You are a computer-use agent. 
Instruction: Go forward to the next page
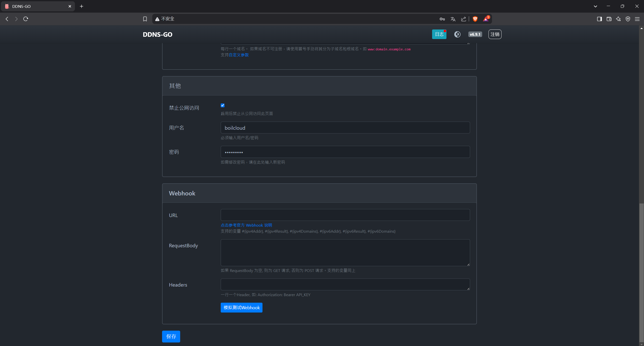point(16,19)
